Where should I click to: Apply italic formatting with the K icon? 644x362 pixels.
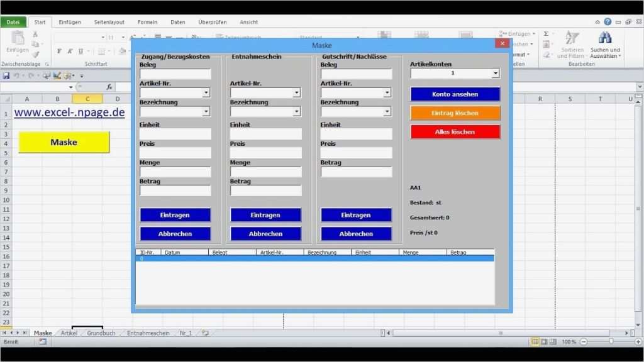point(69,50)
